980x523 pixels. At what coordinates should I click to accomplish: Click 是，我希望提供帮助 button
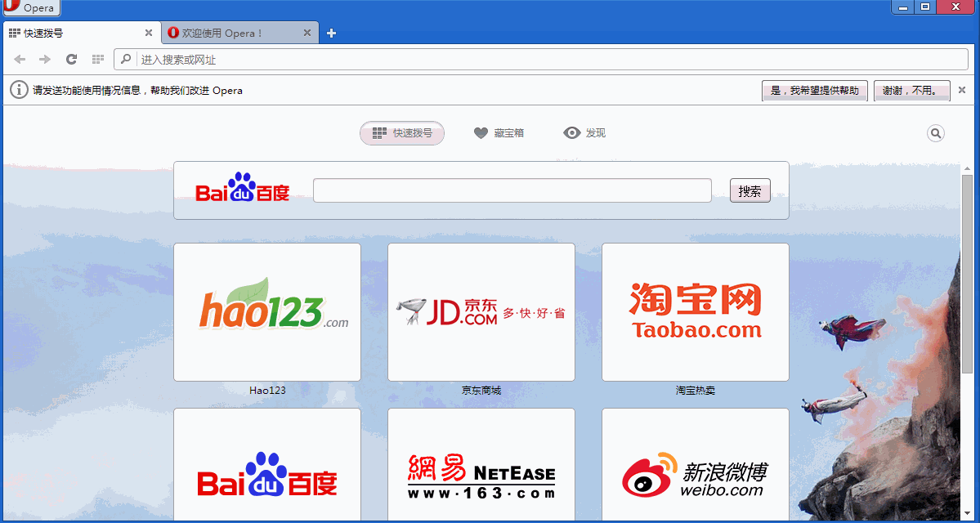[814, 91]
